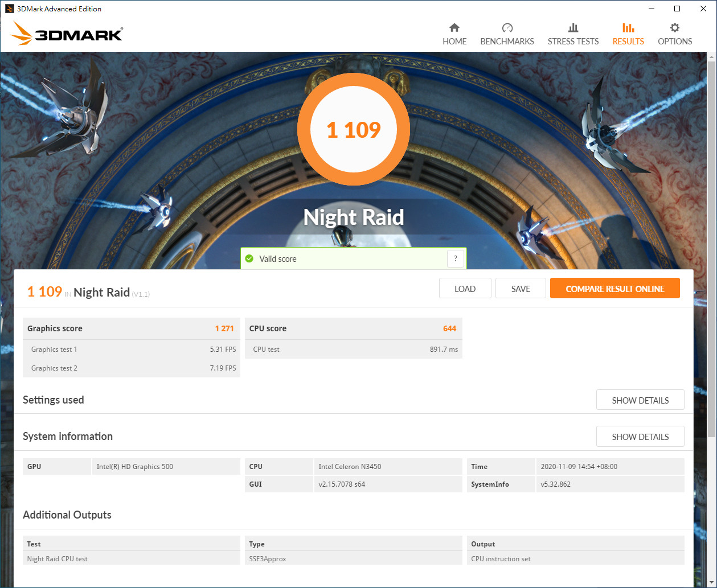The width and height of the screenshot is (717, 588).
Task: Click the green Valid score checkmark icon
Action: [x=249, y=259]
